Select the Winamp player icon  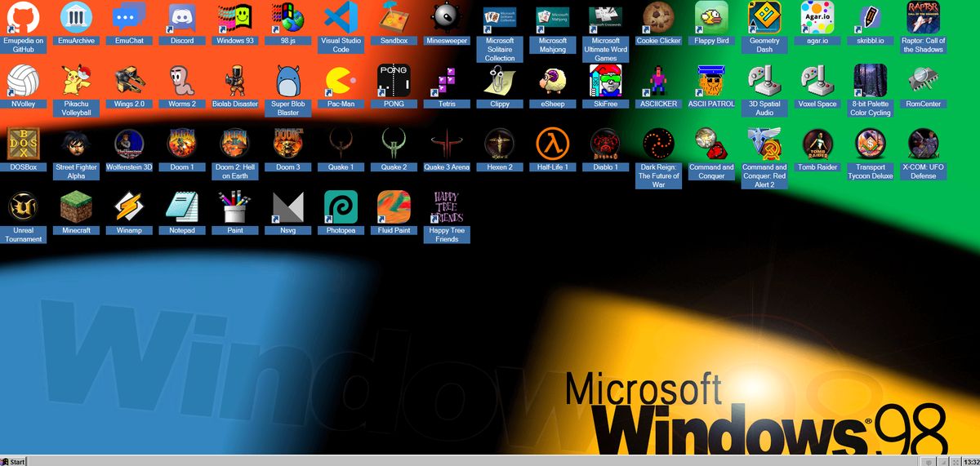(129, 207)
